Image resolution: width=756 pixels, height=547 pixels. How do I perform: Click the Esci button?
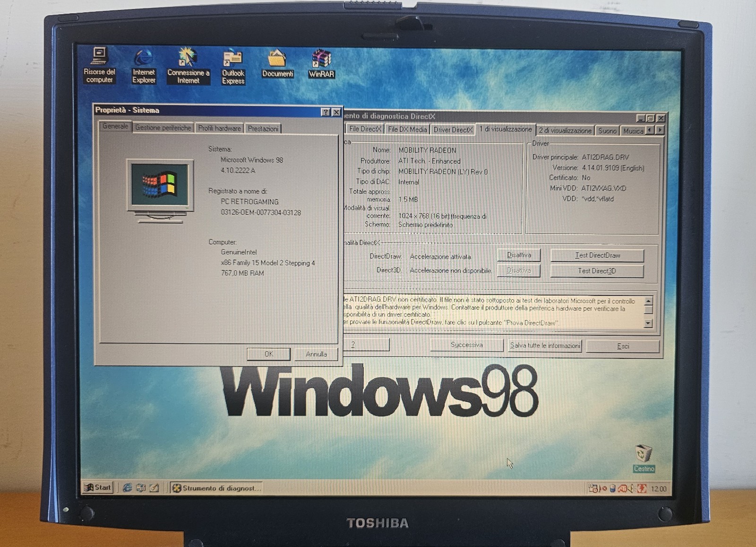623,346
